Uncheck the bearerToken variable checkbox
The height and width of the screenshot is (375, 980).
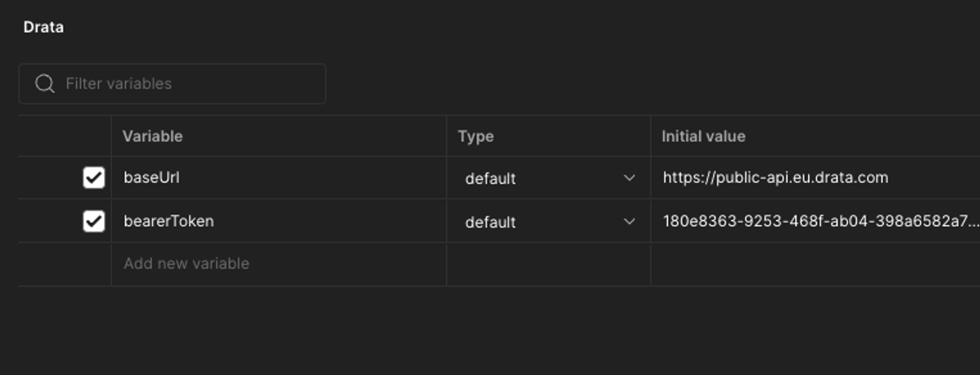[x=93, y=221]
